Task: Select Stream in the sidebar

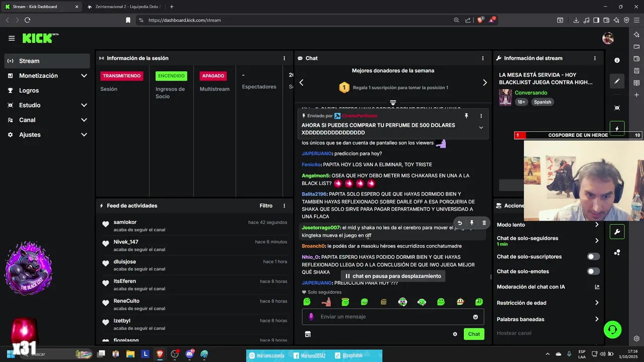Action: [47, 61]
